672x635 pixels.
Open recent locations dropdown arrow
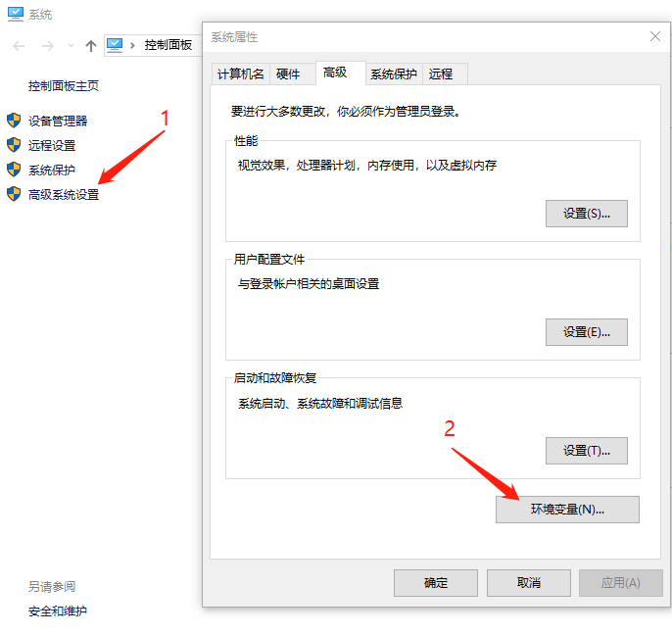pyautogui.click(x=71, y=45)
